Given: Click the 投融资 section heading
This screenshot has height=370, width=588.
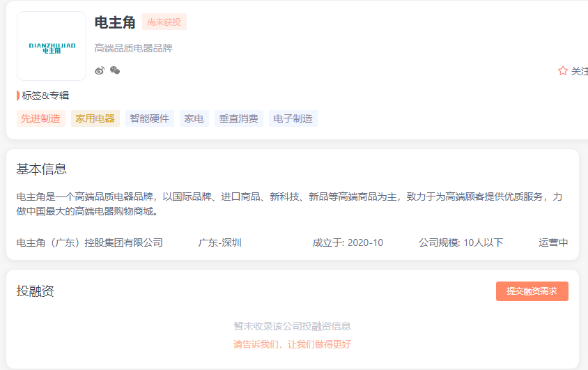Looking at the screenshot, I should point(36,291).
